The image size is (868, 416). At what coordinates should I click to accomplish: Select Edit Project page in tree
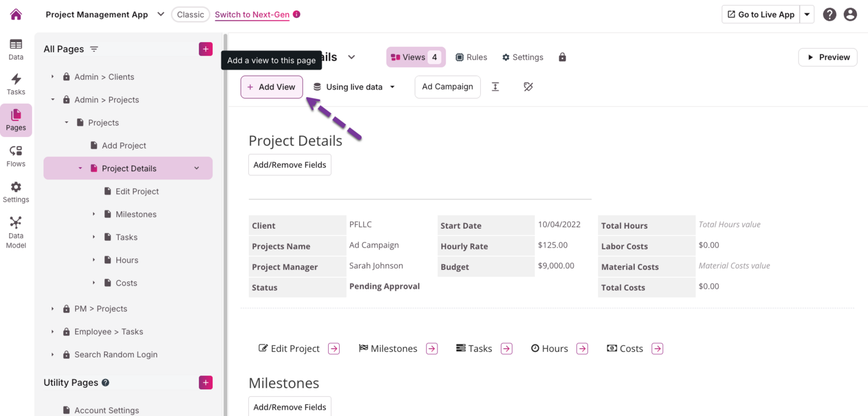137,192
